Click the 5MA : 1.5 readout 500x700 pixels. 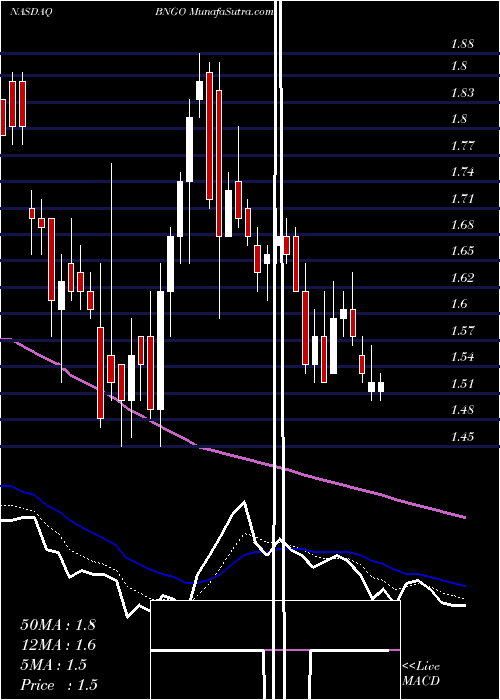click(54, 665)
